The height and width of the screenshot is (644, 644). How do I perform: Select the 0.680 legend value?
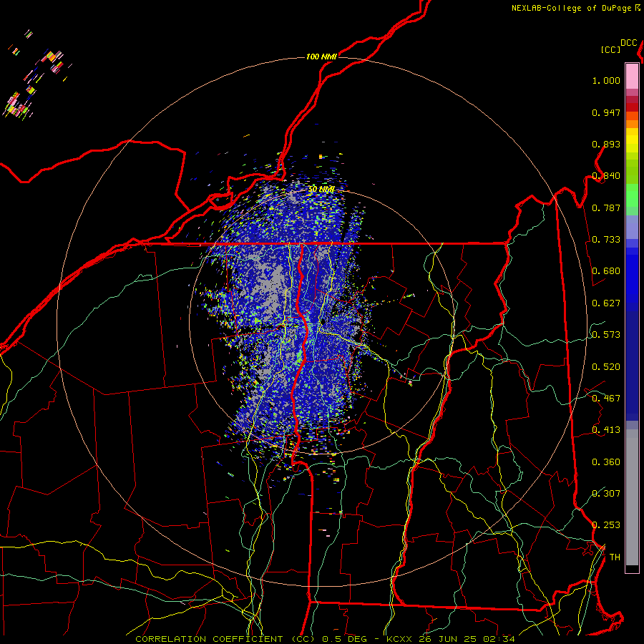click(606, 271)
